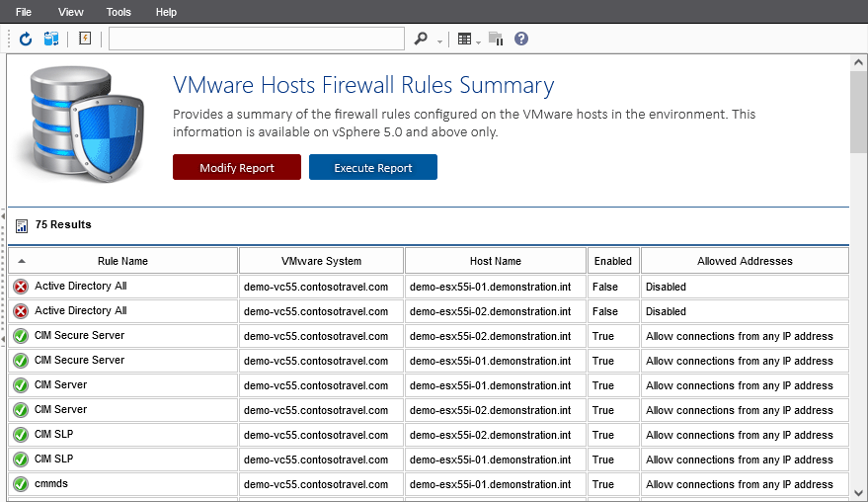
Task: Click the blue help question mark icon
Action: [x=521, y=39]
